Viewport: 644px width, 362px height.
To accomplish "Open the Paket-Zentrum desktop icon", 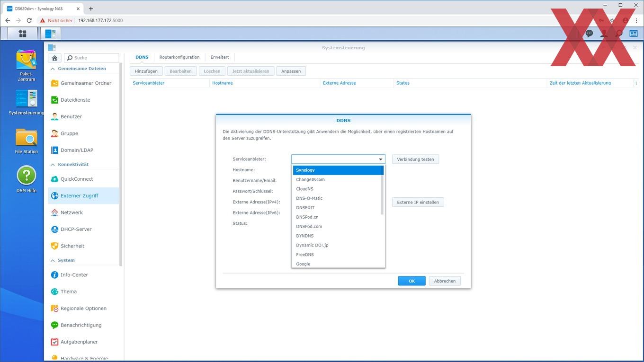I will 26,65.
